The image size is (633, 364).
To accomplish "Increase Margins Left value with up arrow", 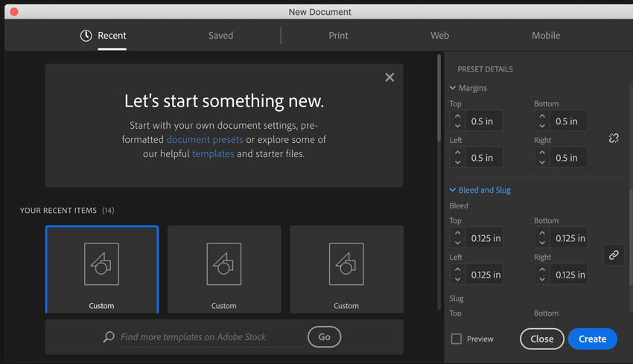I will pos(457,153).
